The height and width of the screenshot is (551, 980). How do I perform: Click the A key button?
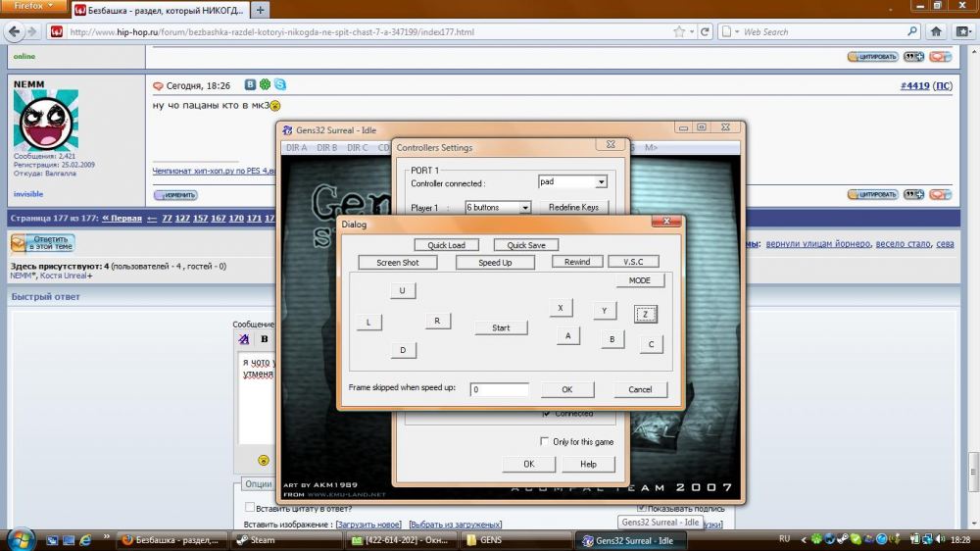point(568,336)
